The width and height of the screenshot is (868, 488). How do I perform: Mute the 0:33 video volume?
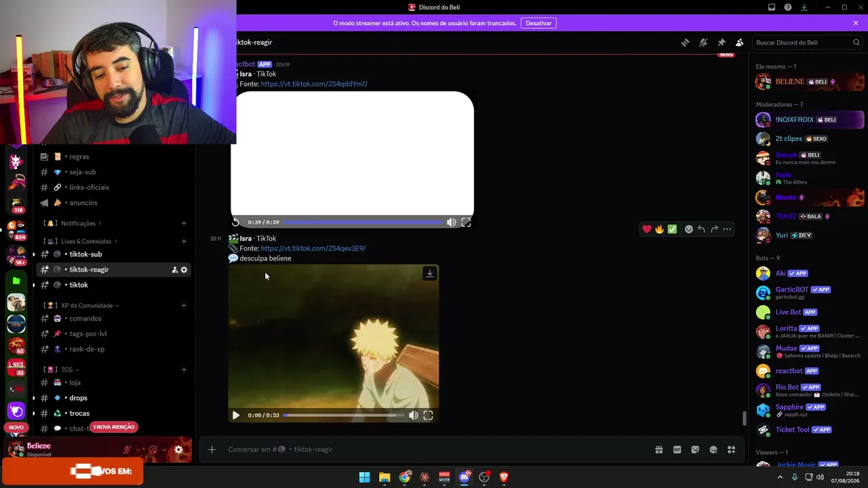[x=414, y=415]
